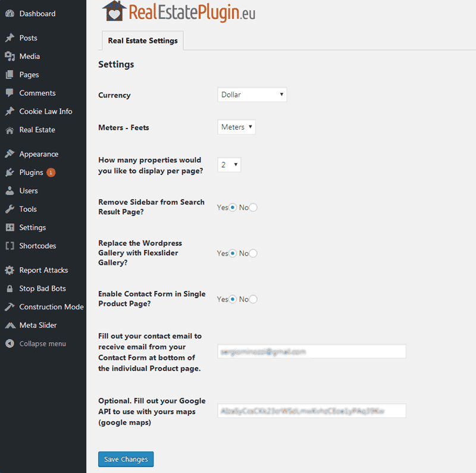Click the Dashboard gauge icon
The height and width of the screenshot is (473, 476).
point(10,14)
